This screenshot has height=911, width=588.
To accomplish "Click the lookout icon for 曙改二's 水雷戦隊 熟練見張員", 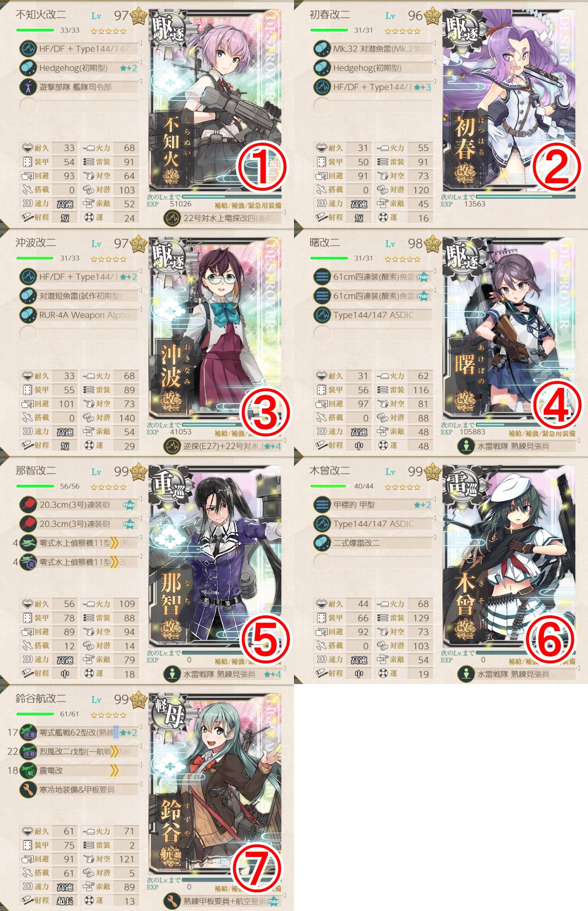I will pyautogui.click(x=466, y=446).
